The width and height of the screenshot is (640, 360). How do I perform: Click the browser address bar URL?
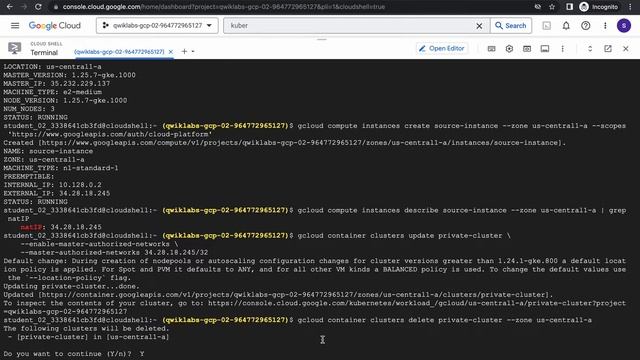(224, 7)
